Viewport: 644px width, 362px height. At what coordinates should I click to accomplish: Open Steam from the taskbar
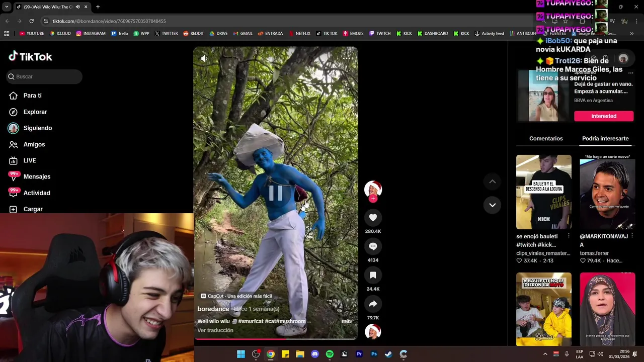pos(388,354)
